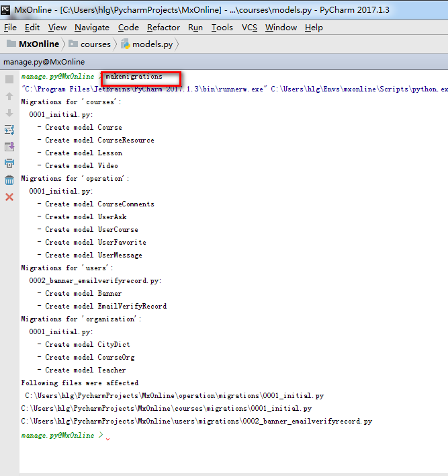The height and width of the screenshot is (476, 448).
Task: Click "Create model UserMessage" line
Action: coord(90,255)
